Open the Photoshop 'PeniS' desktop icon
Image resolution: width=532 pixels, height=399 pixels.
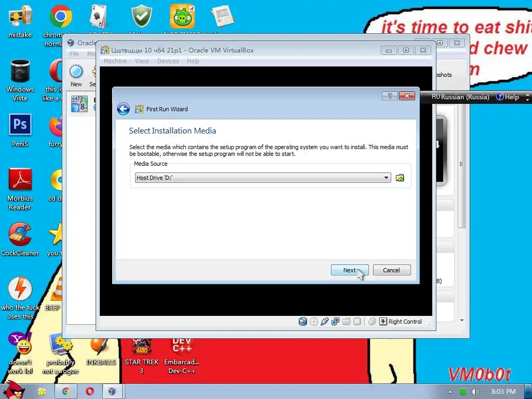click(20, 130)
